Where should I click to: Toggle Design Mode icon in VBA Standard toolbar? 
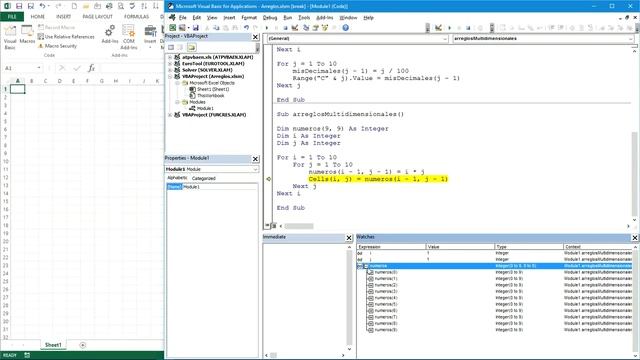coord(295,28)
